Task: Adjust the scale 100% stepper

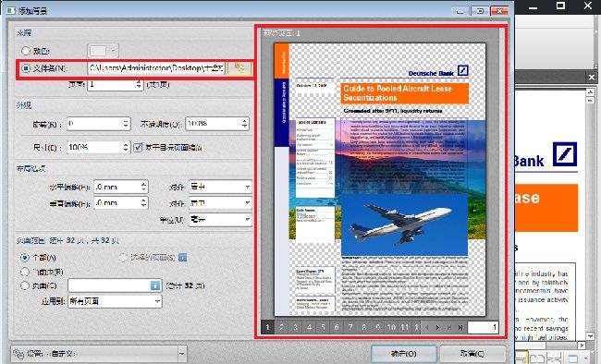Action: (126, 147)
